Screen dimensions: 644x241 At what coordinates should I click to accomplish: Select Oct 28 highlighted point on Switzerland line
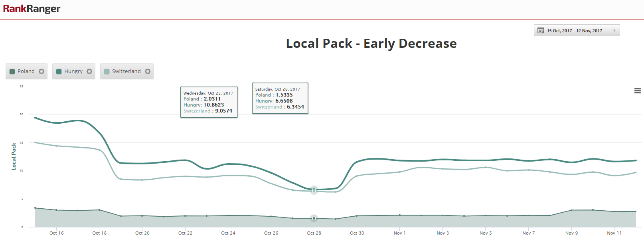pos(314,191)
